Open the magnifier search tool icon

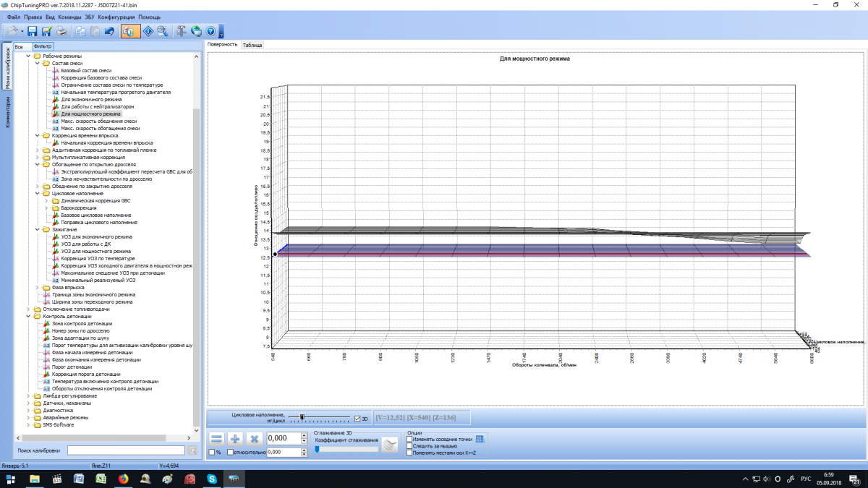pos(163,31)
